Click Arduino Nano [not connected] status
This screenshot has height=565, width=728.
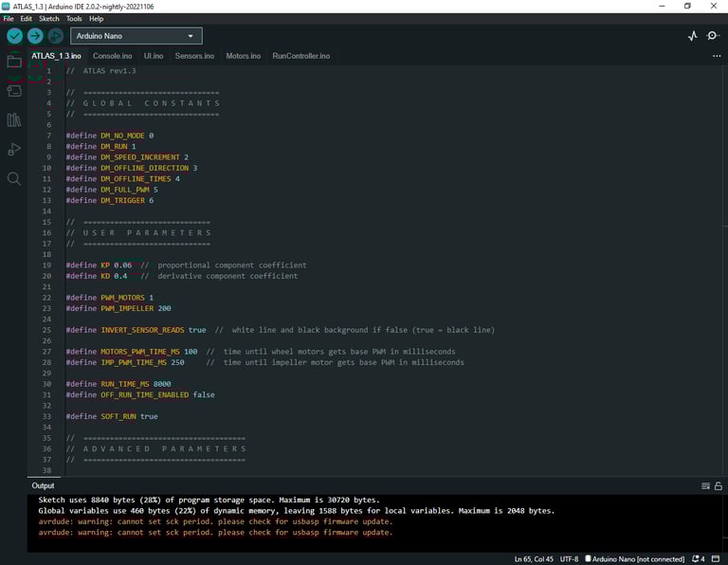point(634,558)
